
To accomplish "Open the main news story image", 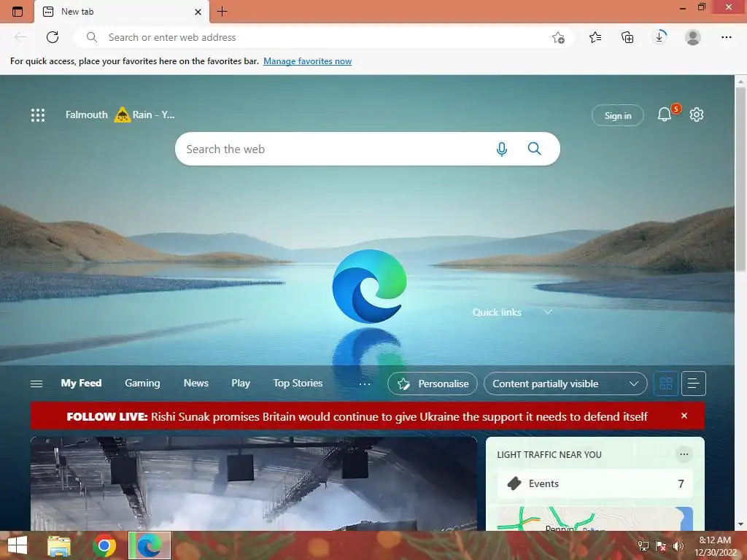I will click(x=254, y=483).
